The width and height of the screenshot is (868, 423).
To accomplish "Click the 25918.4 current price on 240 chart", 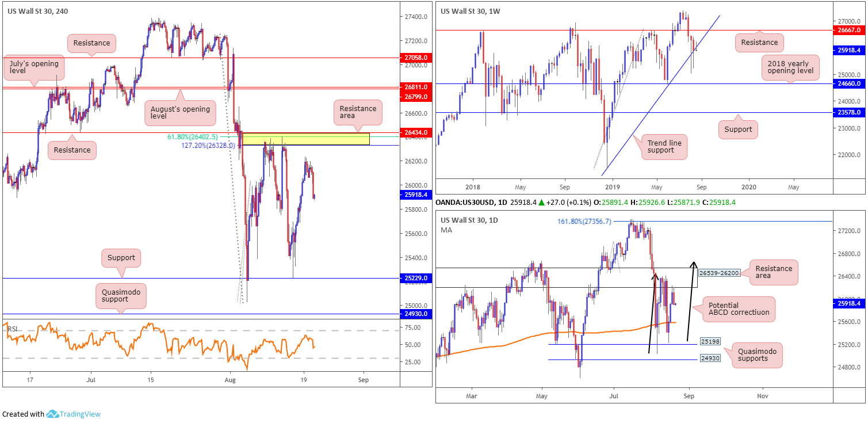I will coord(415,195).
